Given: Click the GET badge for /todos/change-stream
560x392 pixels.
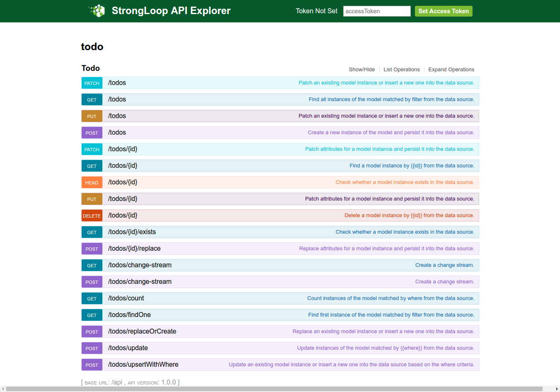Looking at the screenshot, I should click(x=92, y=266).
